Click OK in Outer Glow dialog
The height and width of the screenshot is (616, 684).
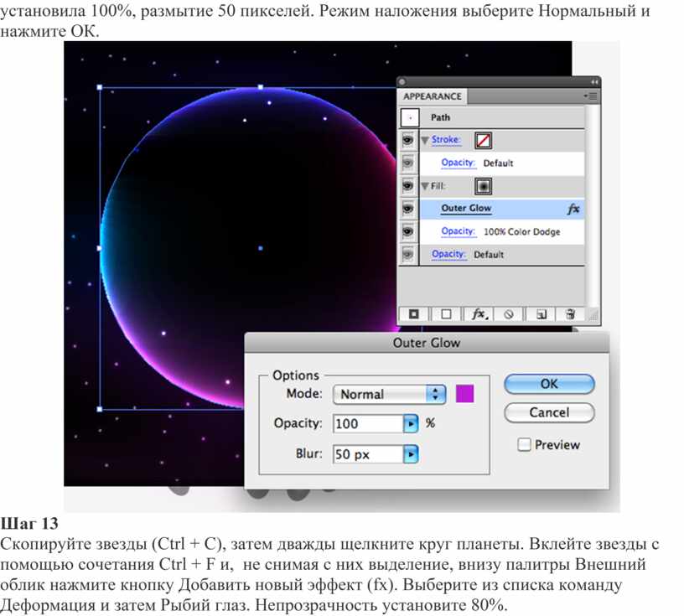[x=549, y=384]
